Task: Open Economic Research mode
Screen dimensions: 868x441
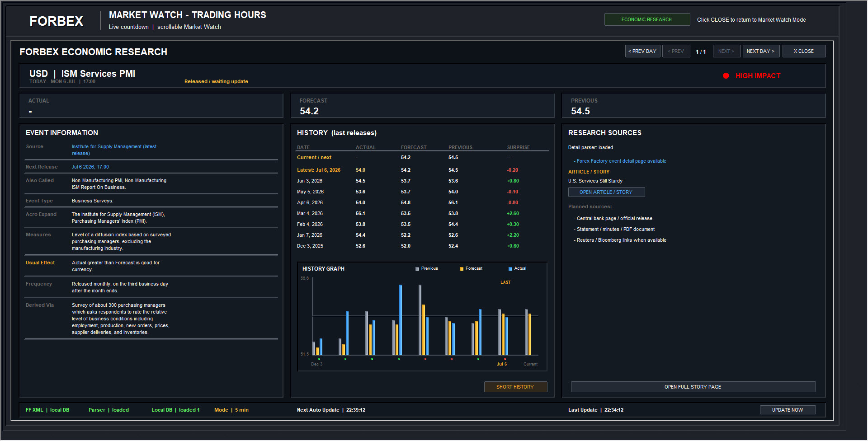Action: click(x=647, y=19)
